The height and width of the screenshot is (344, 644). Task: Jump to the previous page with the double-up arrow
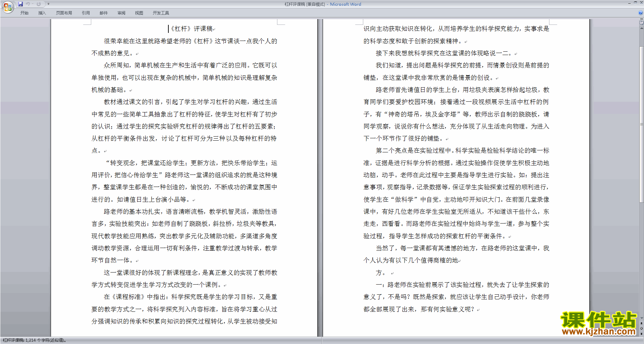(x=642, y=323)
